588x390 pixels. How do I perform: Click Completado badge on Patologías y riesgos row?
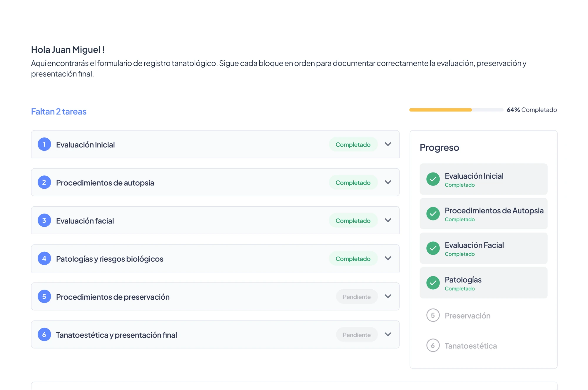353,258
